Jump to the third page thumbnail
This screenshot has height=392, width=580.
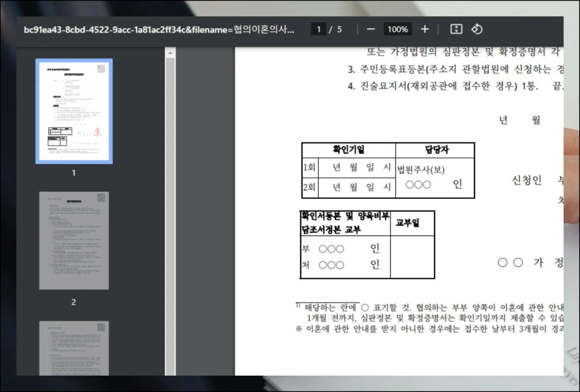pos(74,348)
